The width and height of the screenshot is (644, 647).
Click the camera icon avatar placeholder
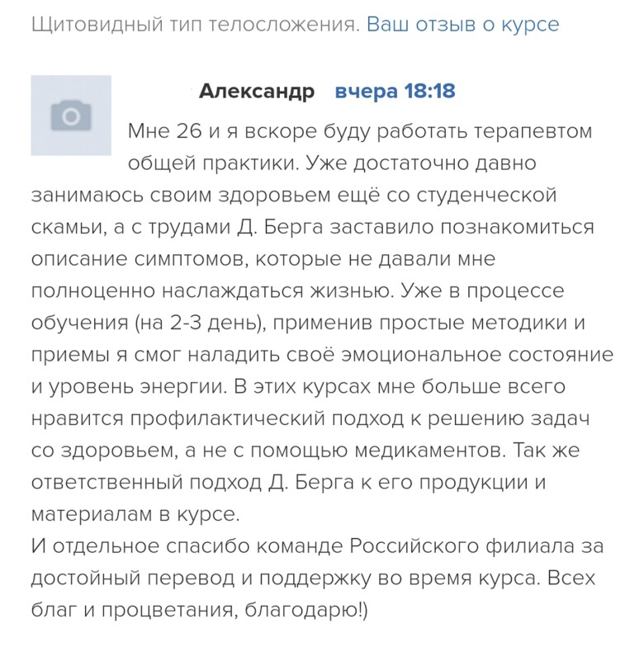[x=71, y=116]
